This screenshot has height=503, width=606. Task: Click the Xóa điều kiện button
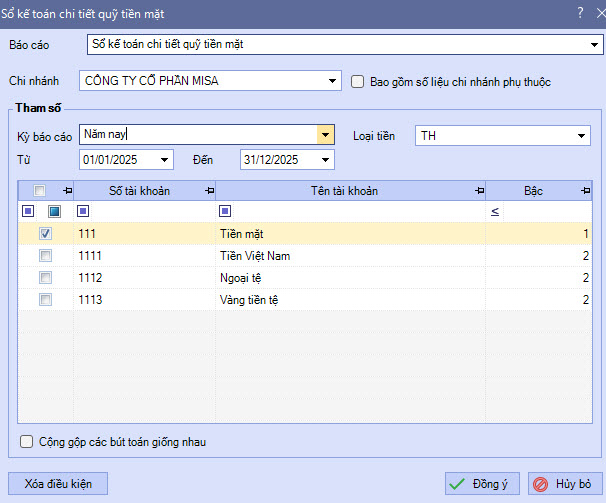[x=58, y=484]
